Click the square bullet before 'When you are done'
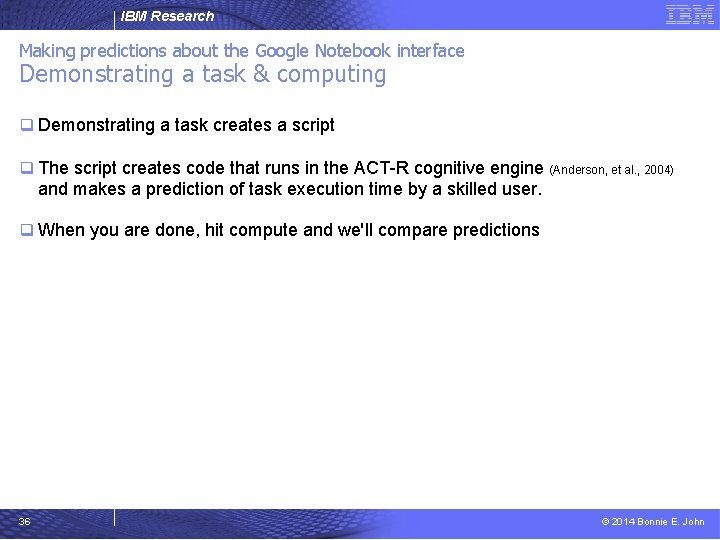This screenshot has width=720, height=540. coord(27,230)
